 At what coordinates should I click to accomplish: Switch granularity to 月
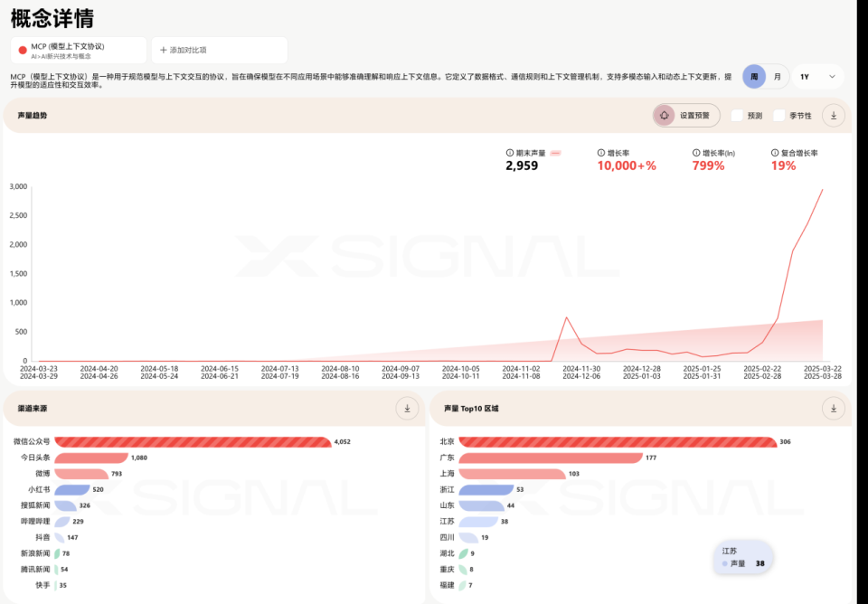click(x=778, y=77)
